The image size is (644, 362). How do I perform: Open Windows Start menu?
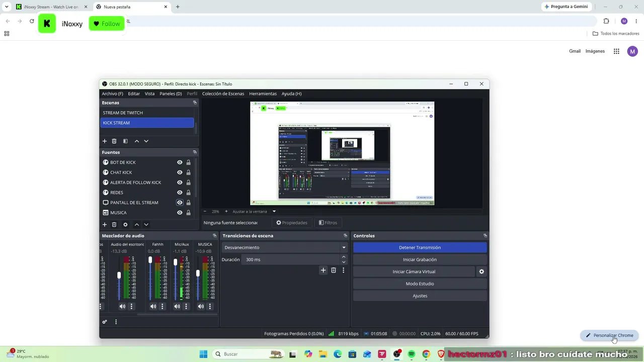(x=203, y=354)
